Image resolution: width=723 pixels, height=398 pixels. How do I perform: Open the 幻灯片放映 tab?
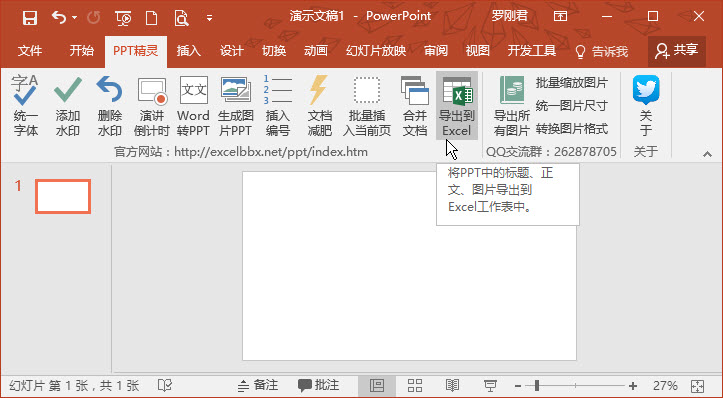click(376, 50)
